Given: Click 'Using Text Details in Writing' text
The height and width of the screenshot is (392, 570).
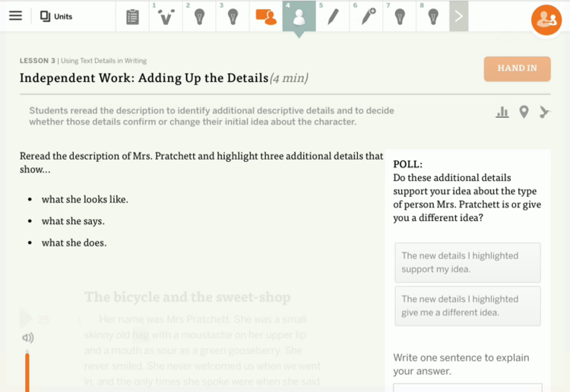Looking at the screenshot, I should 103,61.
